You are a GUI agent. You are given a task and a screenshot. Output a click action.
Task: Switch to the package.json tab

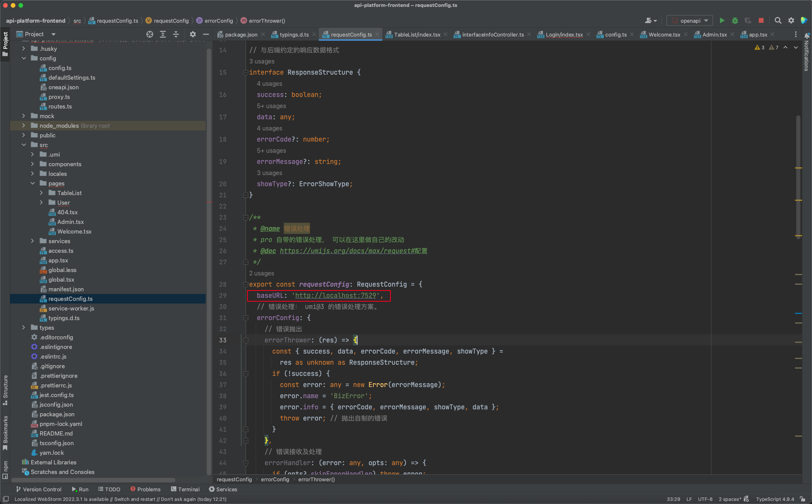coord(241,35)
